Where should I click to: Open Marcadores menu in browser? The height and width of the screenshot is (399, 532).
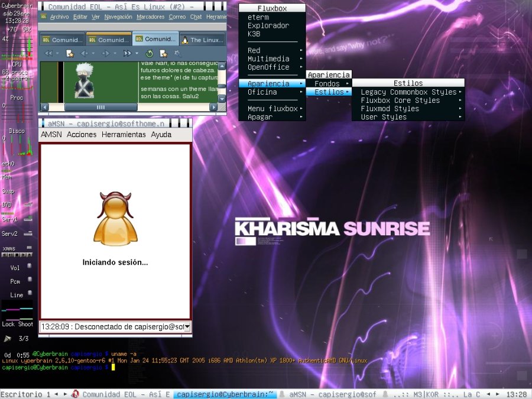(x=150, y=17)
